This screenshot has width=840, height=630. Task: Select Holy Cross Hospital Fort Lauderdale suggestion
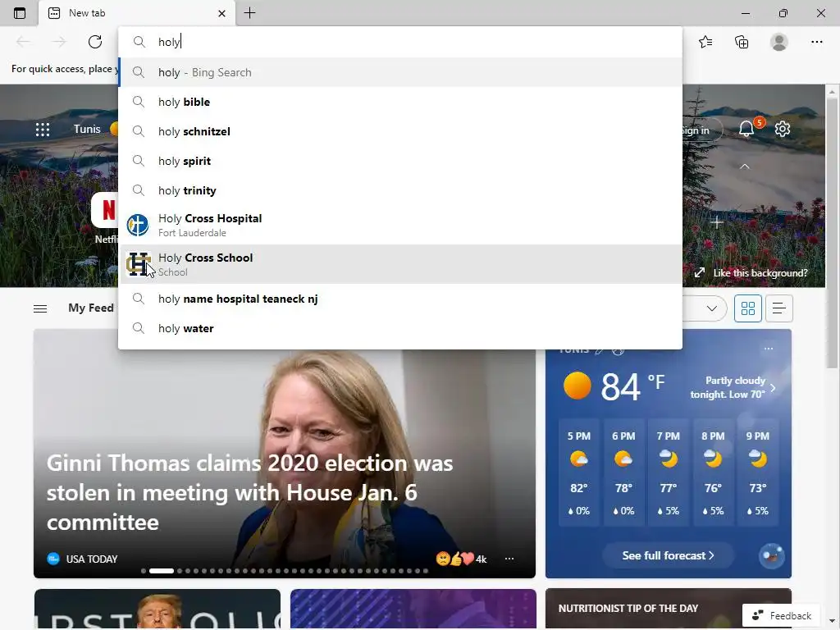[400, 225]
